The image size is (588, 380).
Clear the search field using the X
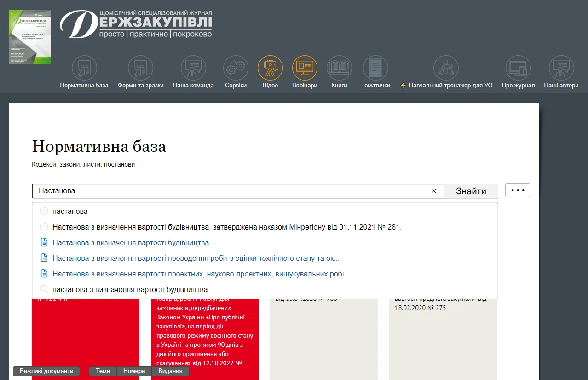pos(433,190)
